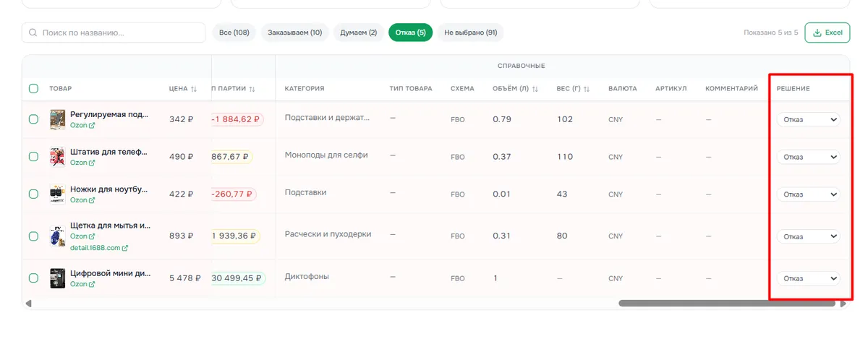
Task: Open the product thumbnail for Цифровой мини диктофон
Action: pos(58,278)
